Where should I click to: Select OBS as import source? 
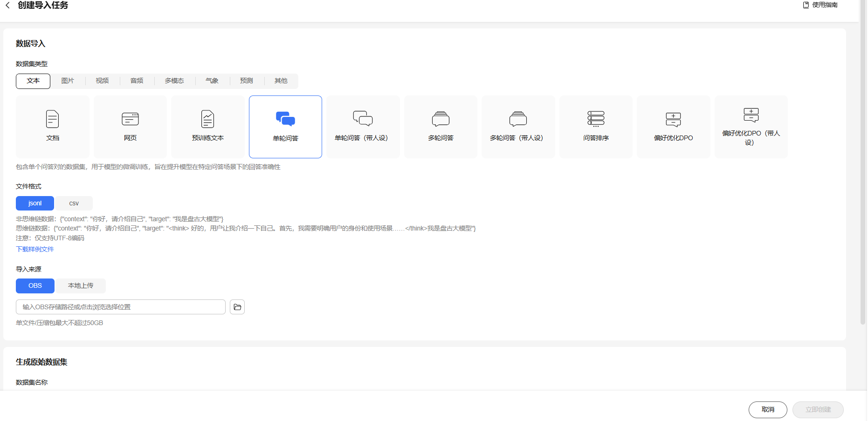point(35,286)
